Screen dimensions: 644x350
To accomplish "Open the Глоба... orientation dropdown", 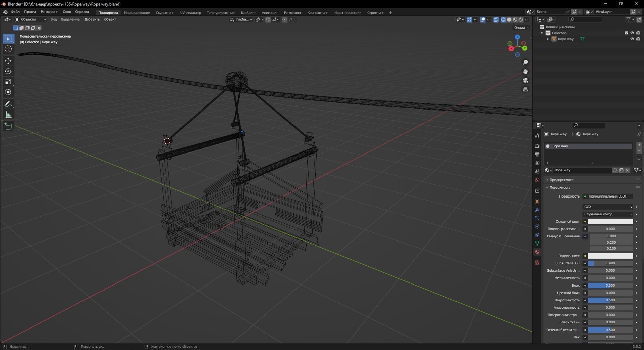I will tap(241, 20).
